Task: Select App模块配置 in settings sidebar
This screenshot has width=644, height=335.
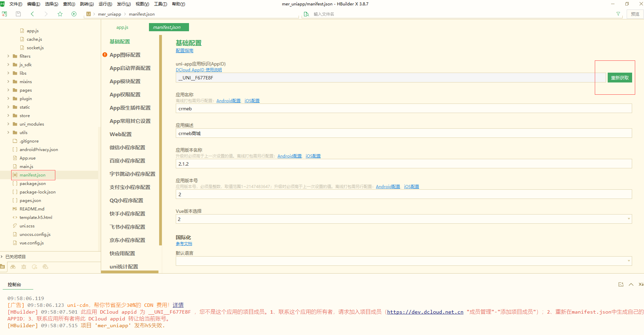Action: 125,81
